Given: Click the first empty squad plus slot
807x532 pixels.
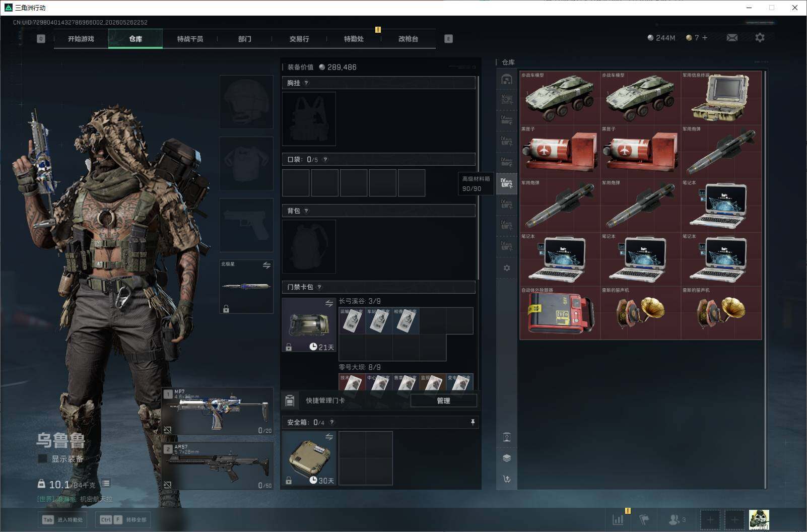Looking at the screenshot, I should tap(710, 519).
